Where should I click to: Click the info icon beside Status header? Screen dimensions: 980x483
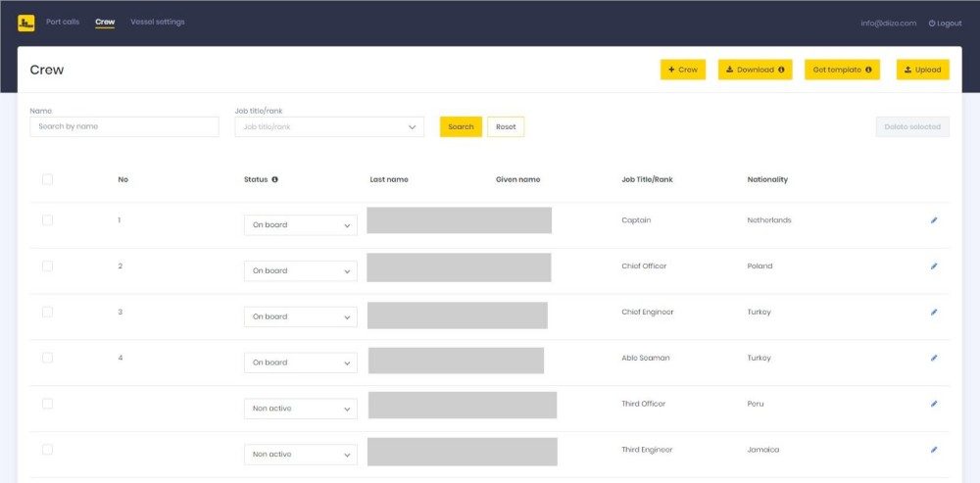(274, 179)
